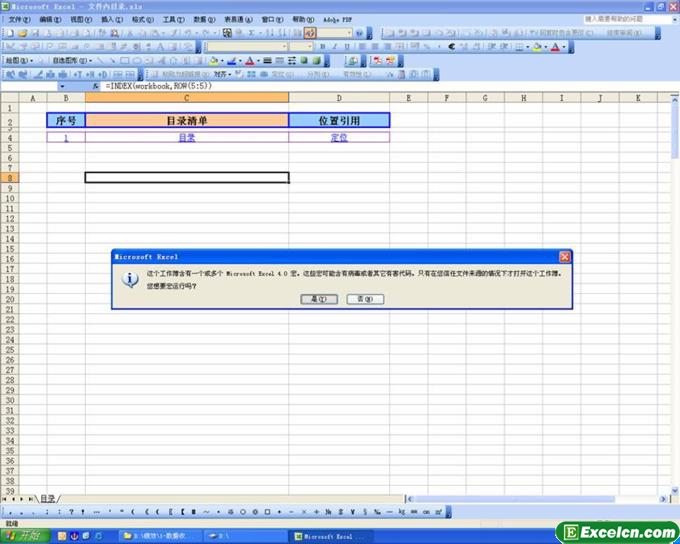Select the 目录 sheet tab
The width and height of the screenshot is (680, 544).
pyautogui.click(x=47, y=498)
